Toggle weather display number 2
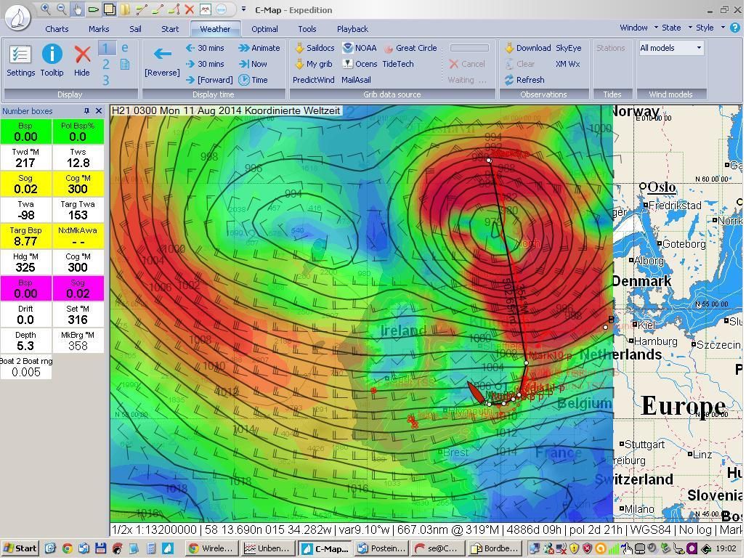Image resolution: width=746 pixels, height=560 pixels. click(106, 65)
